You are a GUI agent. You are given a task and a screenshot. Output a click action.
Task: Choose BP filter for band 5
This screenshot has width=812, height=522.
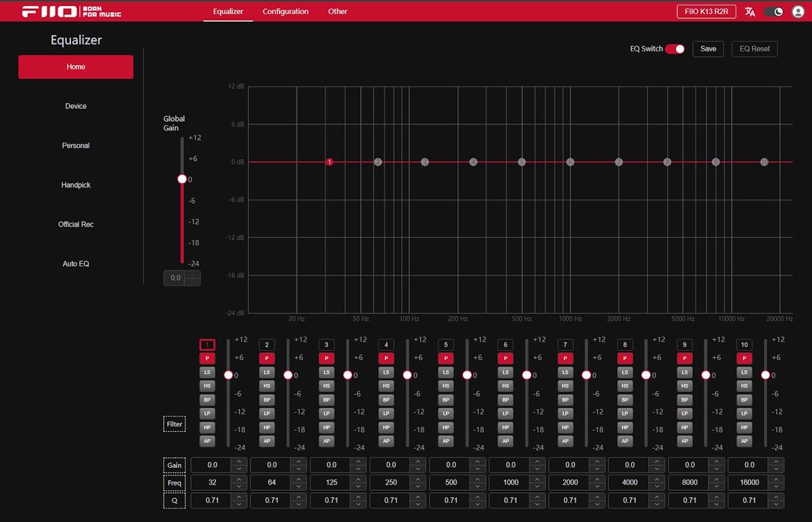point(445,400)
